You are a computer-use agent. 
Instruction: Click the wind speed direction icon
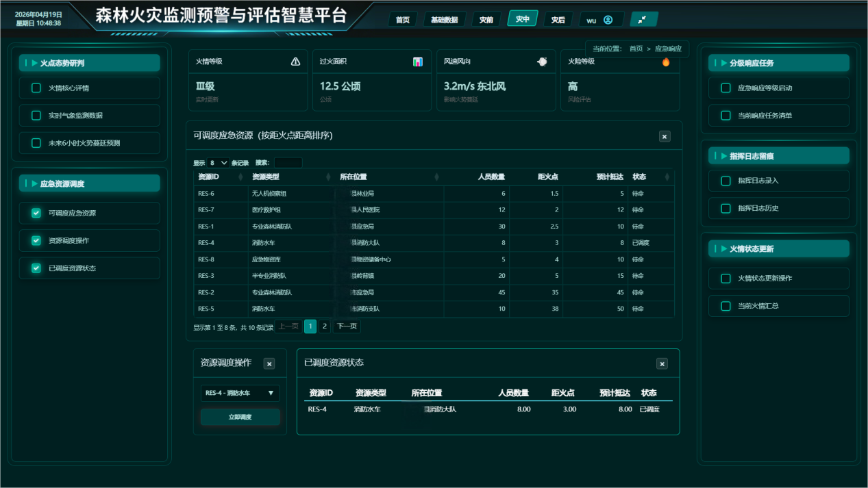[542, 62]
